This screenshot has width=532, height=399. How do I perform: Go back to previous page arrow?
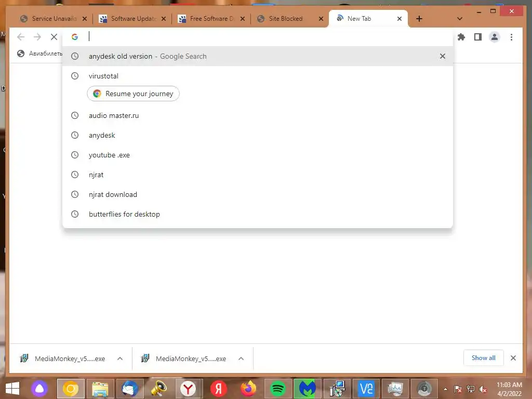(21, 37)
